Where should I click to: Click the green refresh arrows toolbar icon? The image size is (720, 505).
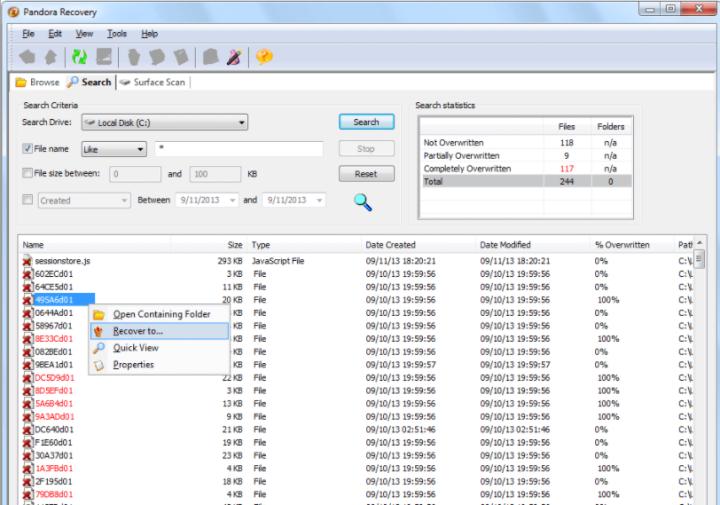click(x=78, y=57)
